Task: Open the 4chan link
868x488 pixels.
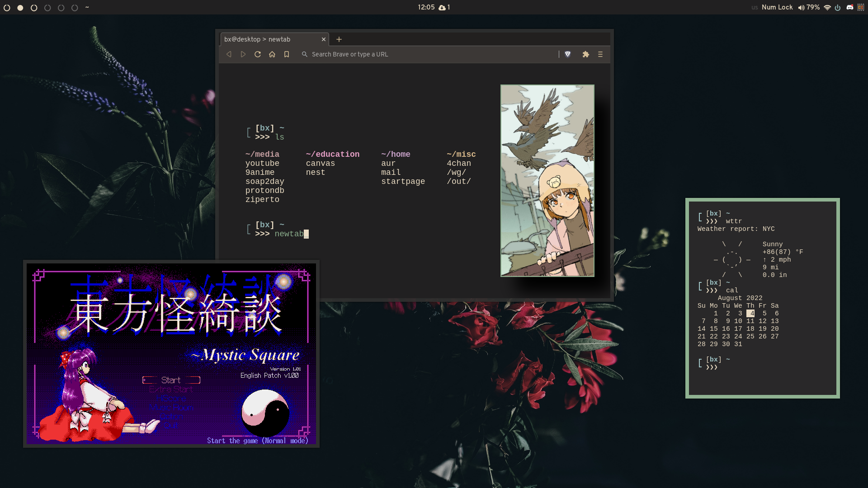Action: (459, 164)
